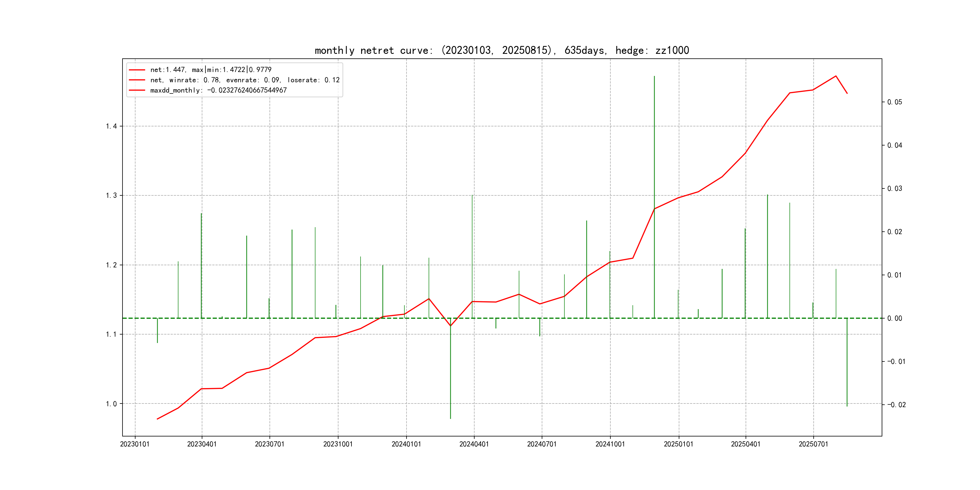Click the x-axis label 20240401
The width and height of the screenshot is (980, 490).
coord(474,444)
